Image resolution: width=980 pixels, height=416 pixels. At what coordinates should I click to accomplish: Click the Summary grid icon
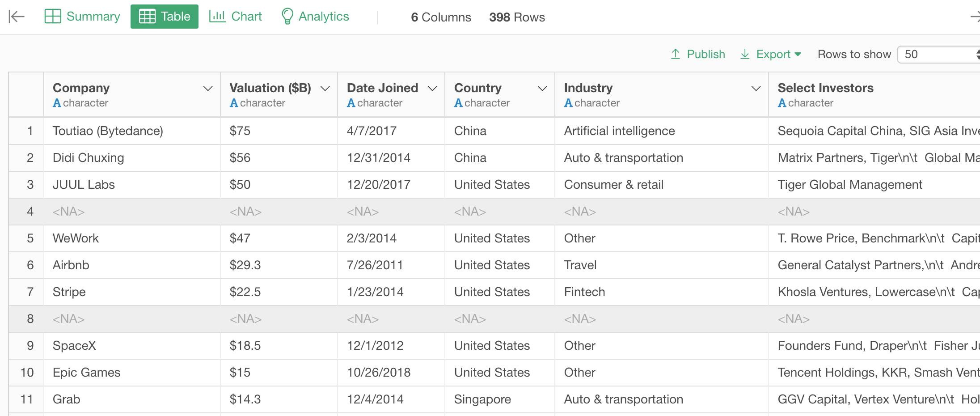pyautogui.click(x=53, y=17)
